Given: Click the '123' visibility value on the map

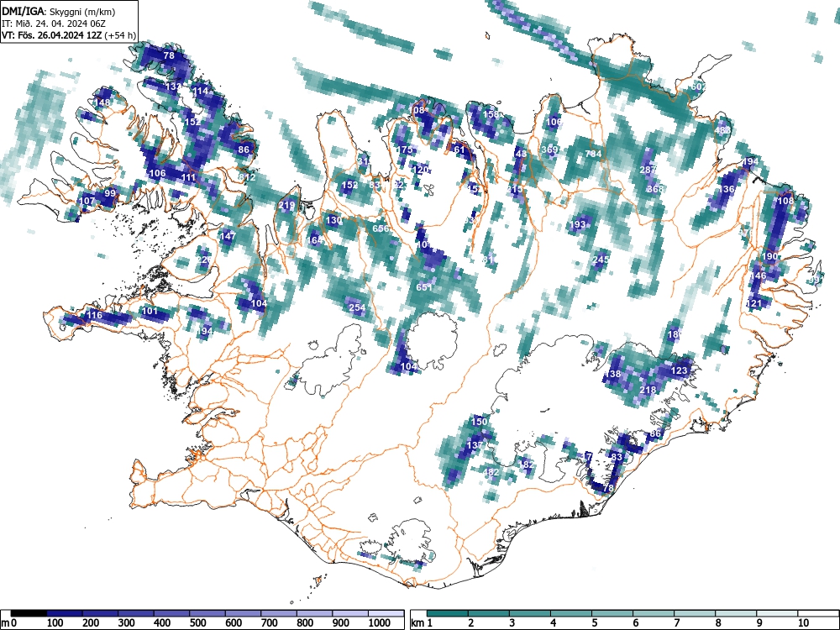Looking at the screenshot, I should 679,370.
